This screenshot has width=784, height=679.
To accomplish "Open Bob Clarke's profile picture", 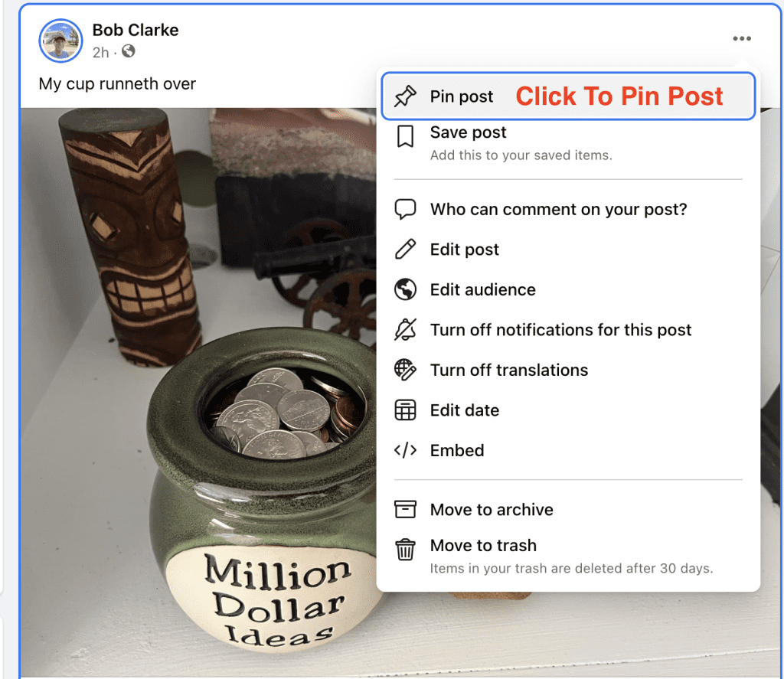I will (60, 41).
